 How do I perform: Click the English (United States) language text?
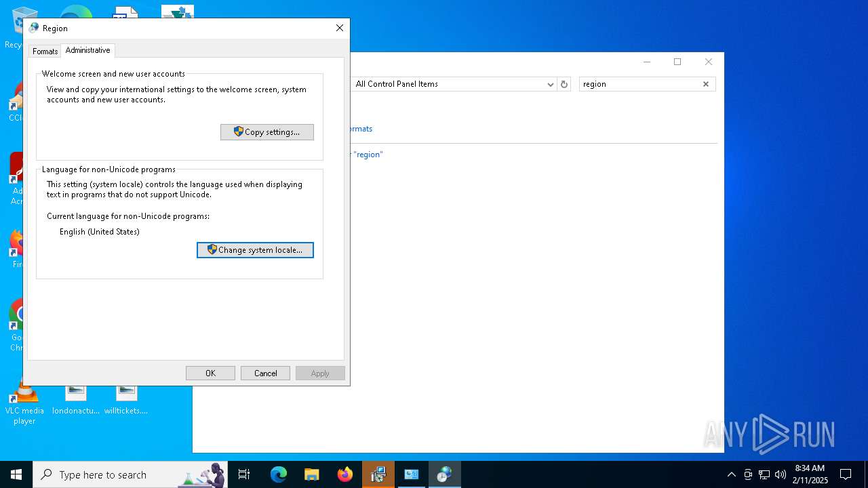point(100,232)
